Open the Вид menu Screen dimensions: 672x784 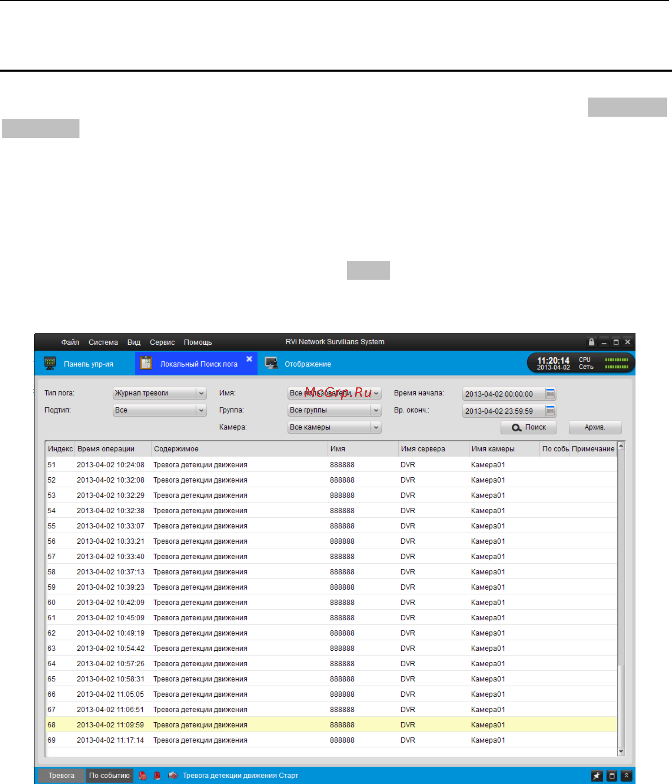click(134, 342)
